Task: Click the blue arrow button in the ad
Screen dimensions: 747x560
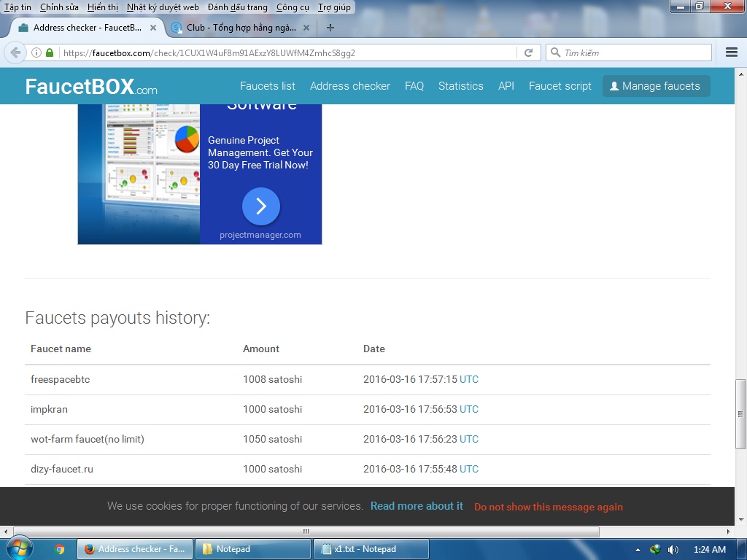Action: click(260, 206)
